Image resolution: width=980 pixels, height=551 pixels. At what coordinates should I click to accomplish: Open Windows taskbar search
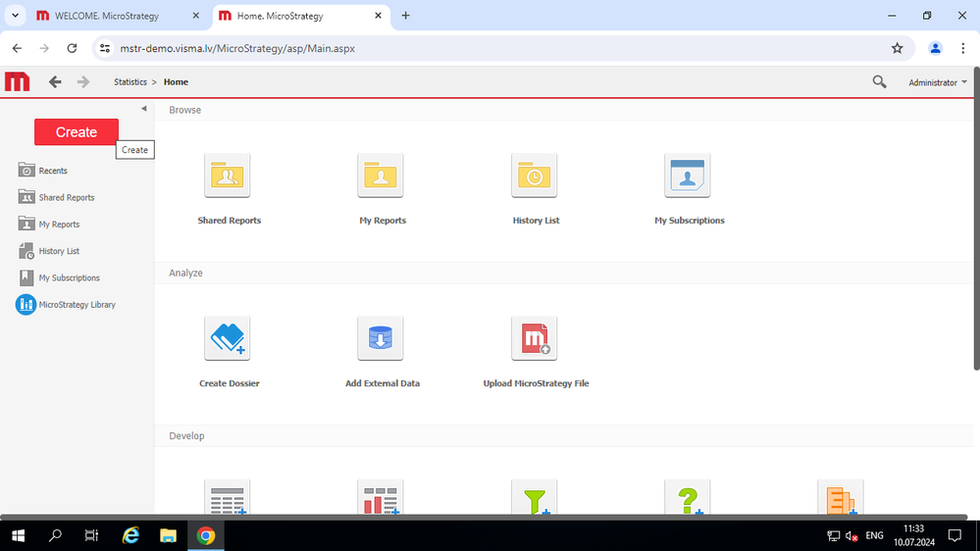click(55, 535)
